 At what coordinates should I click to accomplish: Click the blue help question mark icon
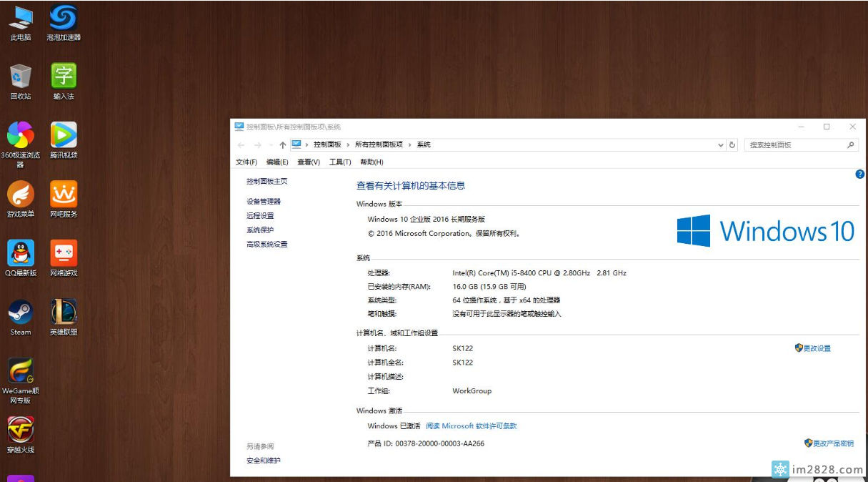860,174
